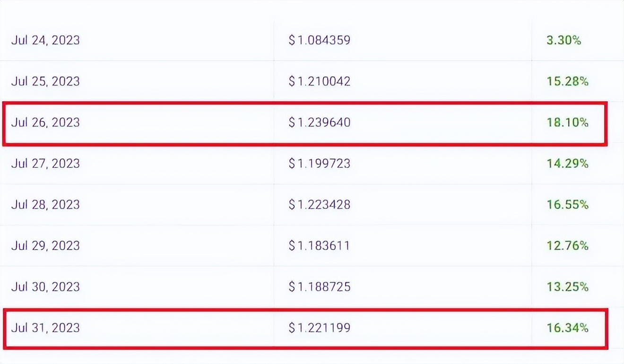Screen dimensions: 624x364
Task: Select the Jul 27, 2023 row date
Action: coord(45,164)
